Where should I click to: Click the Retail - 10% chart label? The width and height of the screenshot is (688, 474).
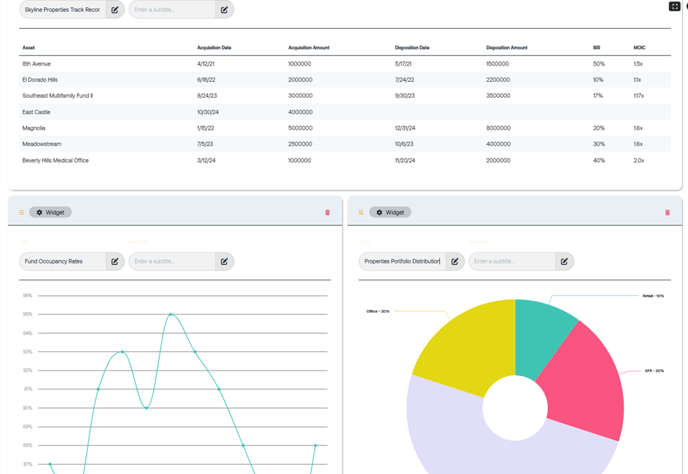coord(653,296)
